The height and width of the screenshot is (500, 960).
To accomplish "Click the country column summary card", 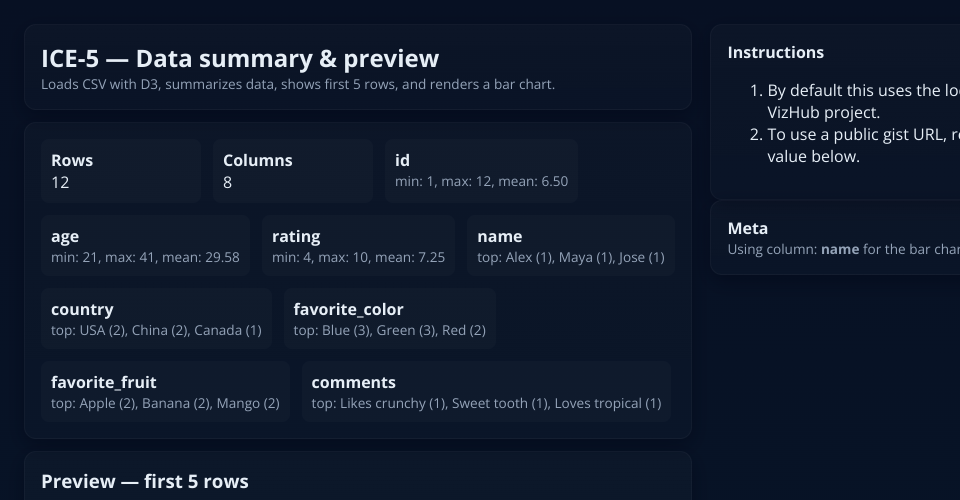I will [x=156, y=319].
